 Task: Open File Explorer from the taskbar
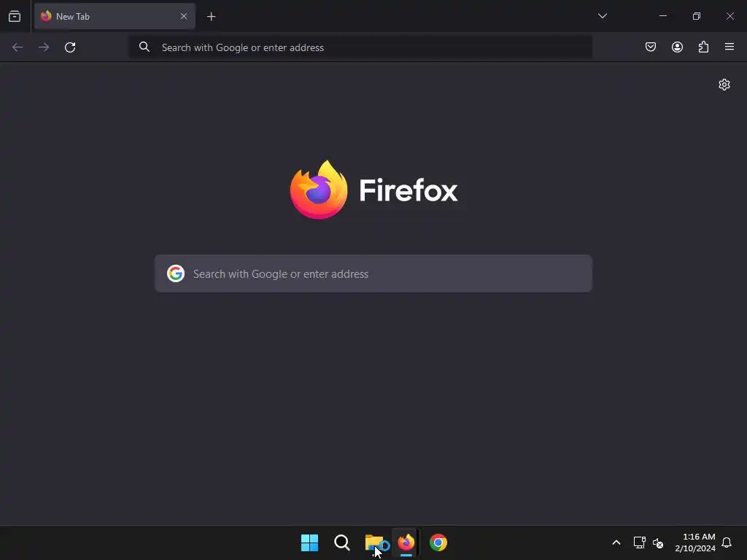(x=375, y=542)
